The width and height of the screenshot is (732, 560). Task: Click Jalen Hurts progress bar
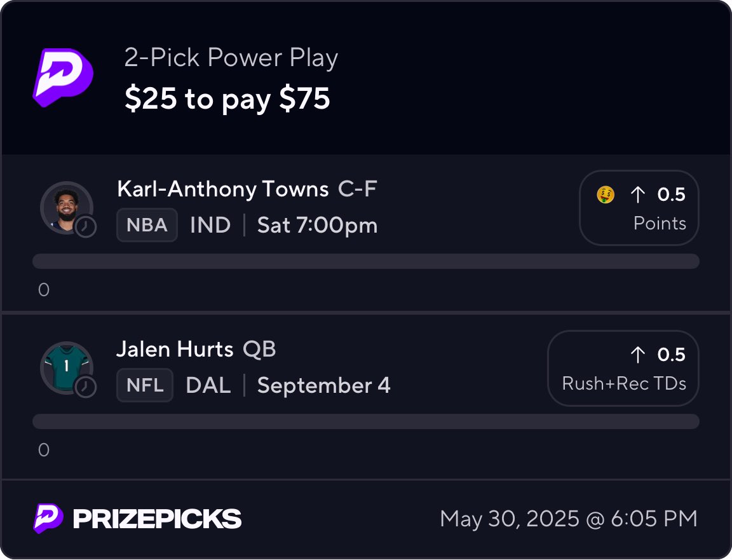tap(365, 421)
